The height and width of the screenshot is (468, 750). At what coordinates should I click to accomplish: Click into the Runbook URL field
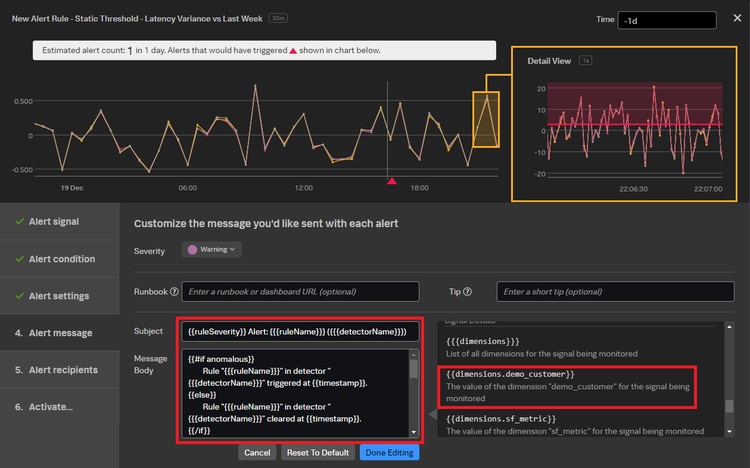click(x=300, y=291)
